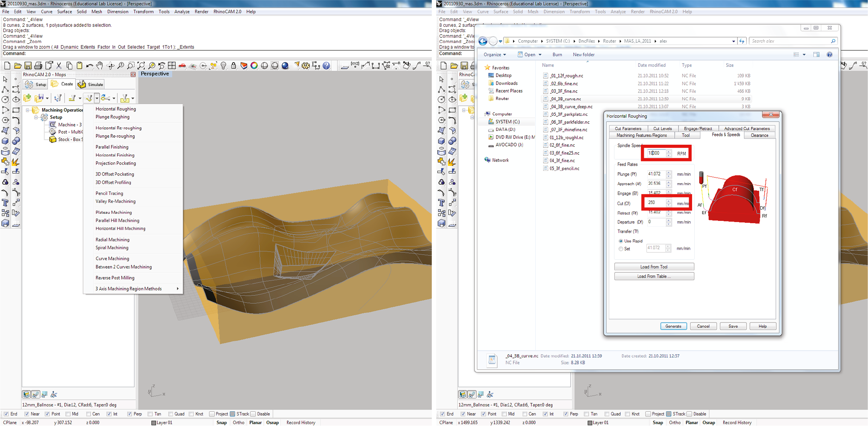Click RhinoCAM 3-axis milling icon in left Mops toolbar
Screen dimensions: 868x426
(89, 98)
